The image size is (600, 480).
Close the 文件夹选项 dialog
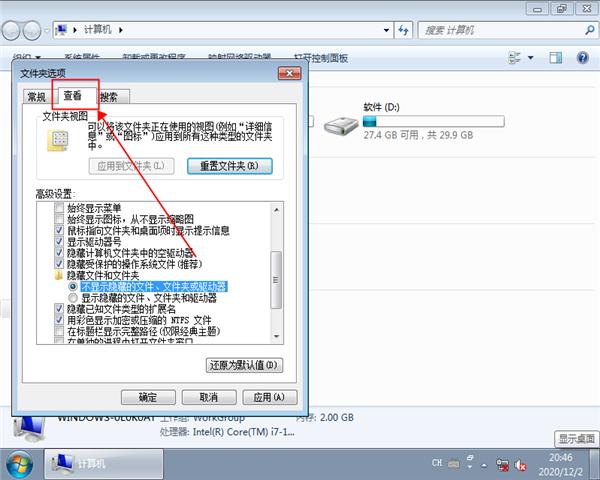click(289, 73)
